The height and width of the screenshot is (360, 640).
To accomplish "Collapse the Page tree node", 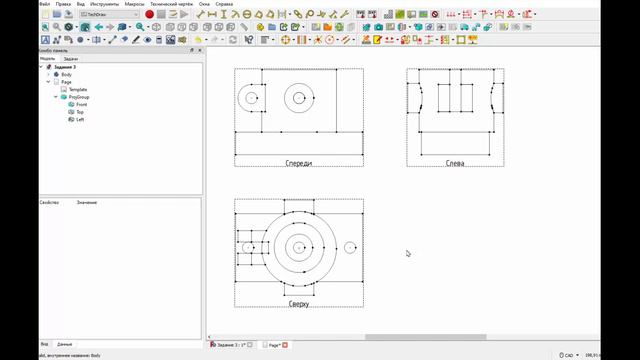I will pos(48,82).
